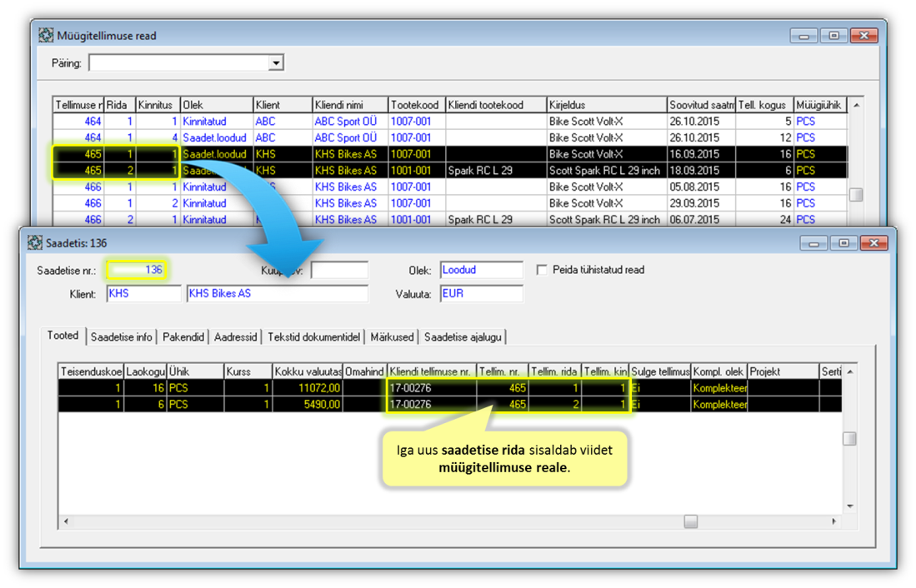Click Komplekteer status in the 5490,00 row
The height and width of the screenshot is (588, 916).
click(720, 404)
